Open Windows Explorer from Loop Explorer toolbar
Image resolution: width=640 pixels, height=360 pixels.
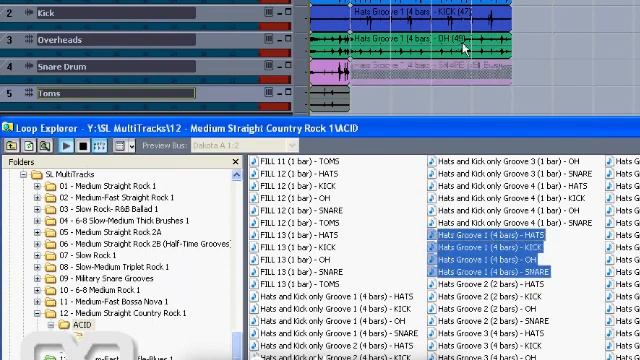click(45, 146)
